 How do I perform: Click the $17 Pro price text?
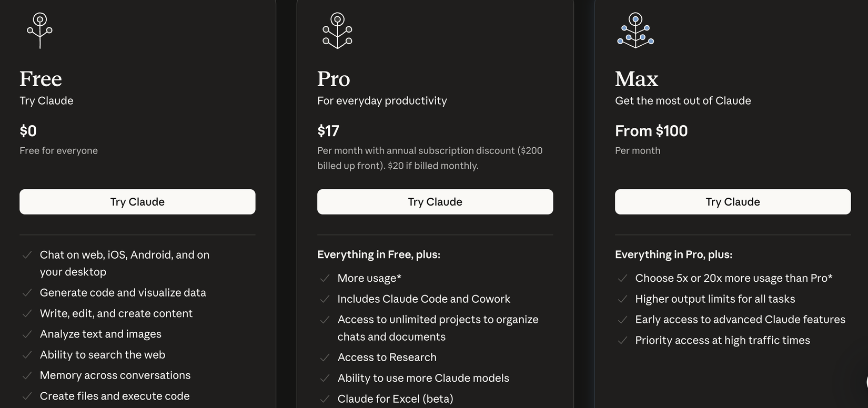[328, 131]
